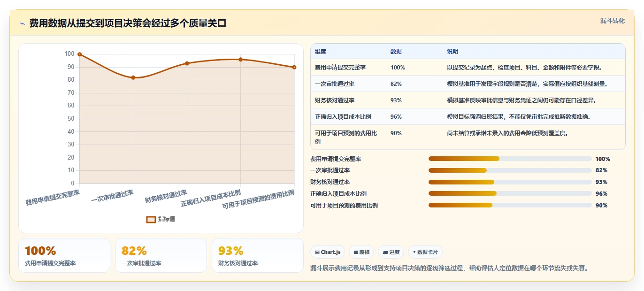This screenshot has height=291, width=644.
Task: Click the 96% label beside its progress bar
Action: [601, 194]
